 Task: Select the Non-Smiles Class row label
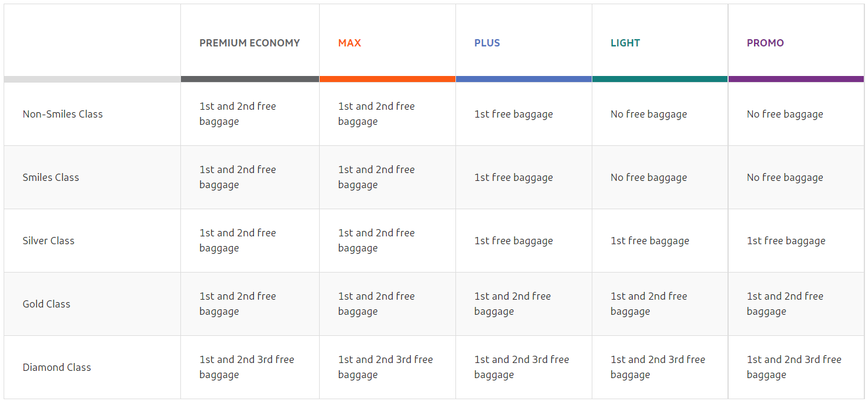[x=63, y=114]
